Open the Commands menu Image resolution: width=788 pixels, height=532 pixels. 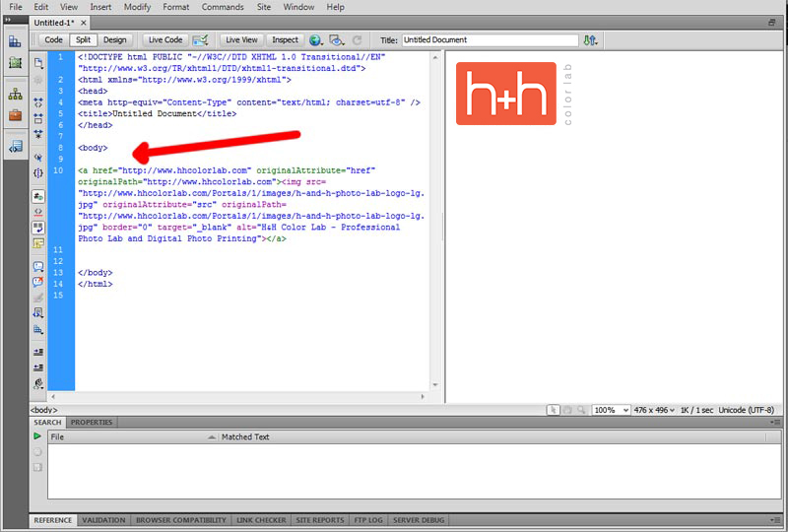223,7
